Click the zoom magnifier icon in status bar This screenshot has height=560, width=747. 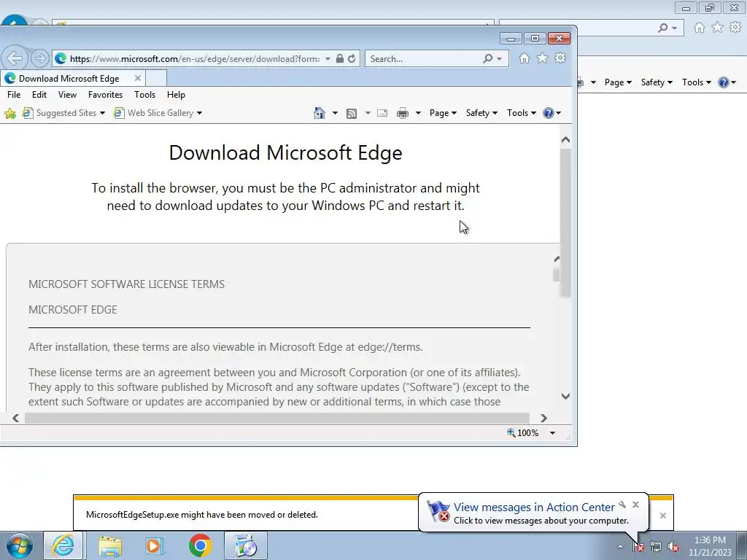(x=511, y=432)
